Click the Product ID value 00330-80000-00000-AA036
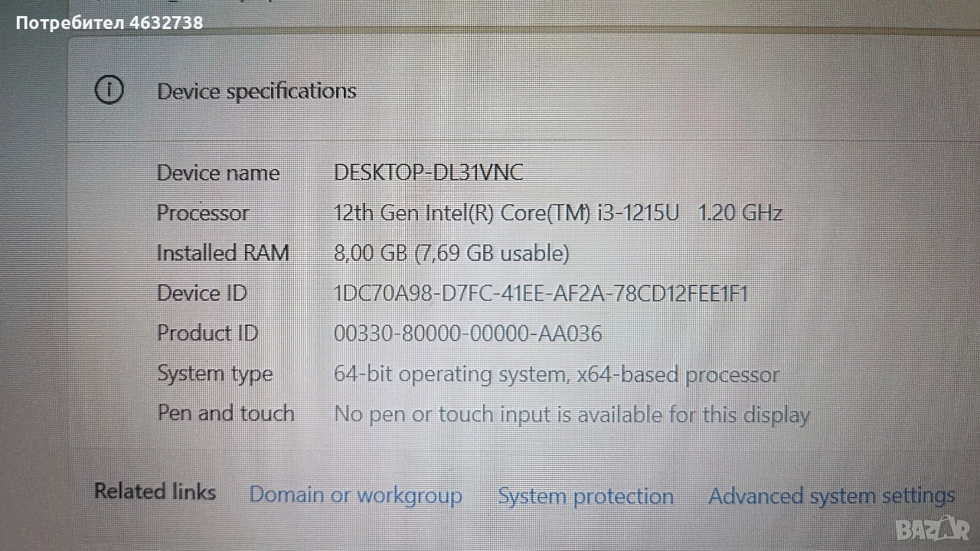This screenshot has height=551, width=980. click(468, 334)
